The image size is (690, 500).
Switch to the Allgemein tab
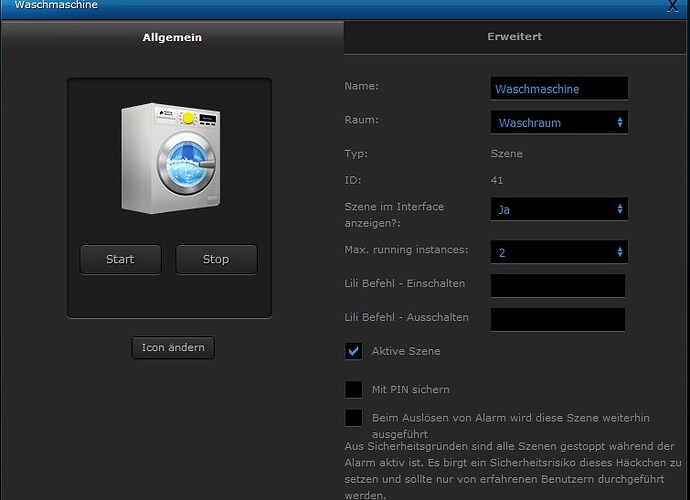172,37
